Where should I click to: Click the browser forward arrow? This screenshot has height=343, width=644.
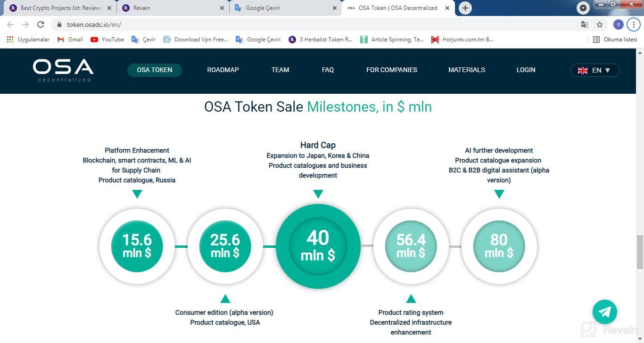click(25, 24)
